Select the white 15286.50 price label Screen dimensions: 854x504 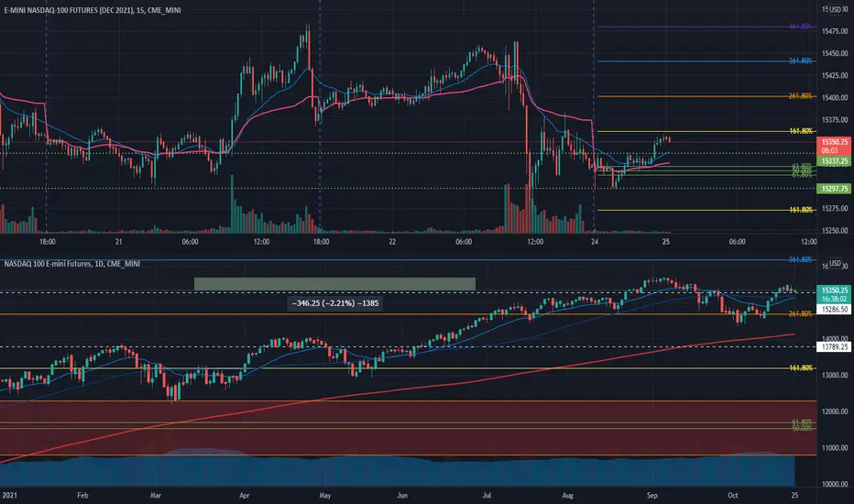point(835,309)
